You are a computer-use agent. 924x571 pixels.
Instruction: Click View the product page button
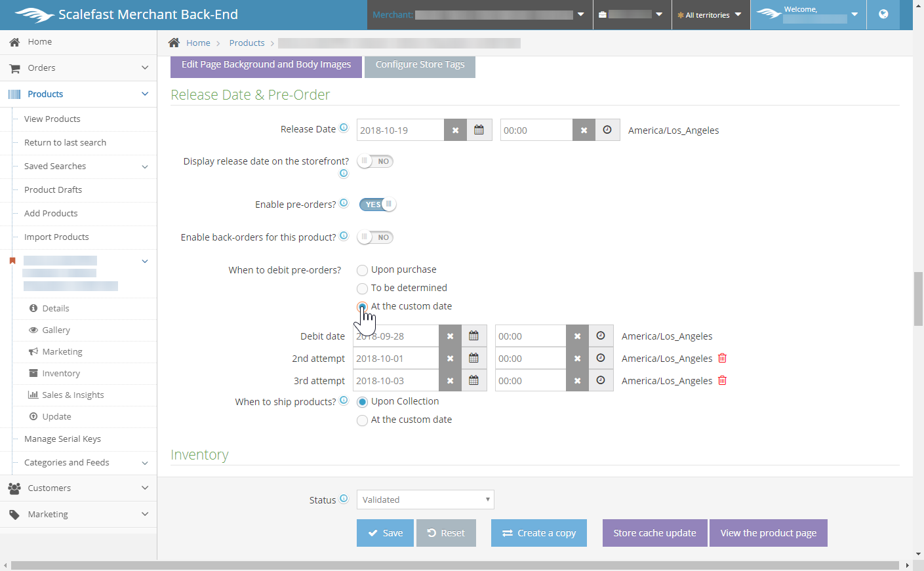[x=768, y=533]
